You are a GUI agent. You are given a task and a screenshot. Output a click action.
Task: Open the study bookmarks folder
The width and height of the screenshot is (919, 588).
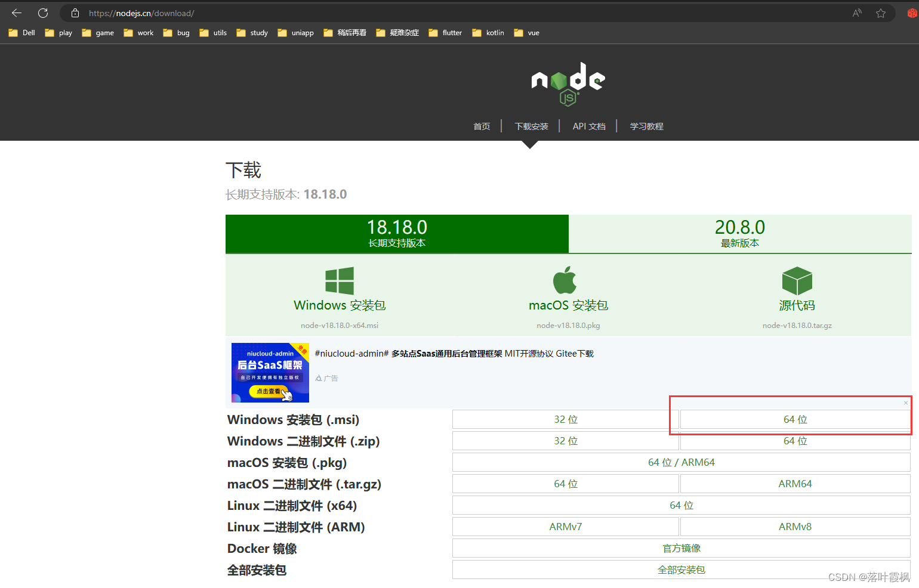coord(252,33)
